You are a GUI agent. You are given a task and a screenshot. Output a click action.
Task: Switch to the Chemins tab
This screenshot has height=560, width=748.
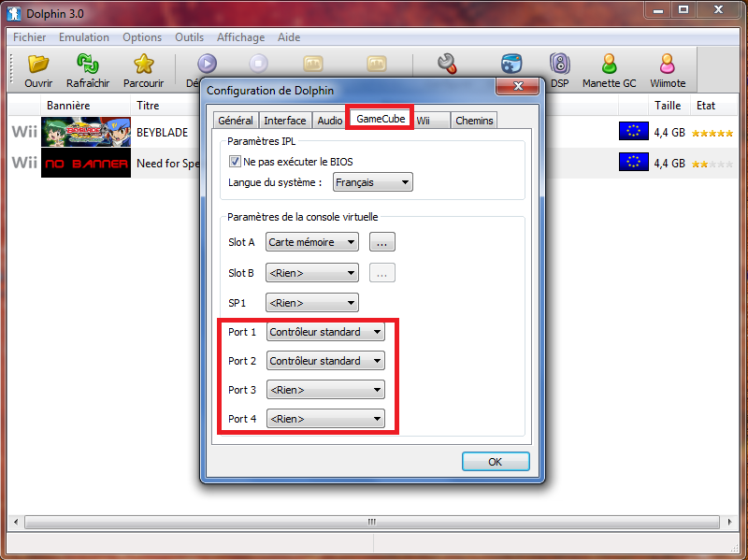474,121
